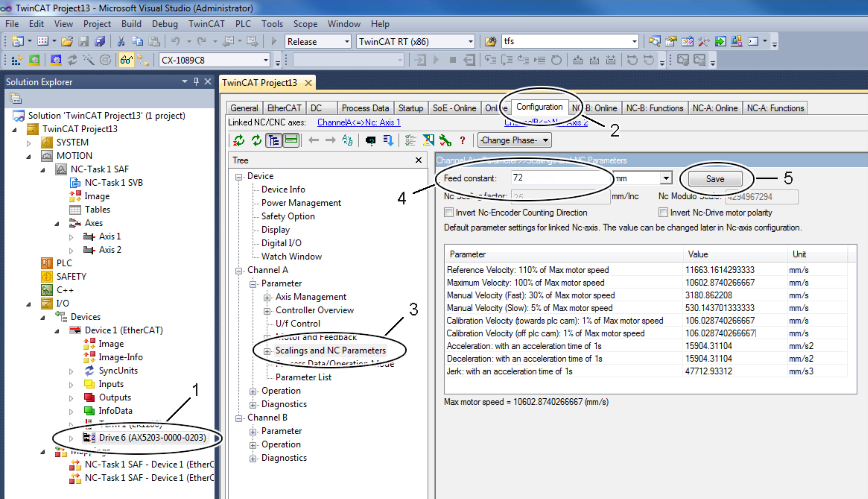Click the blue Restart TwinCAT Config Mode icon
The image size is (868, 499).
coord(55,60)
